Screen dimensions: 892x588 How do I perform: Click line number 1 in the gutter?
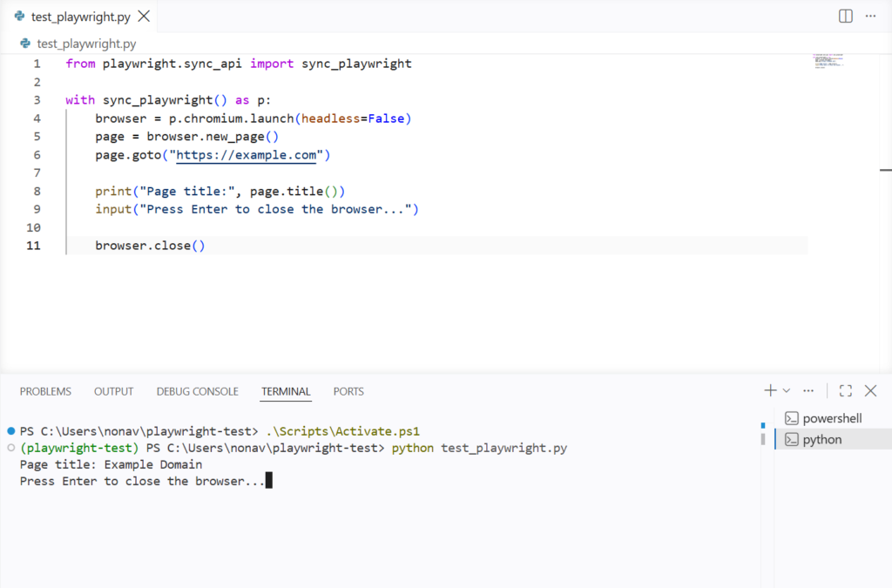pos(37,64)
